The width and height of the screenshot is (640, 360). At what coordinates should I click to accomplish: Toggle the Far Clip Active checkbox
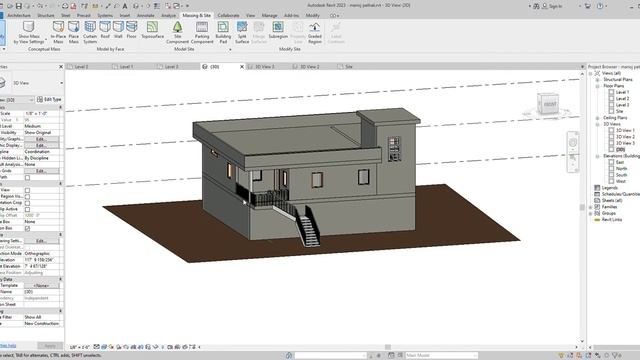point(27,209)
